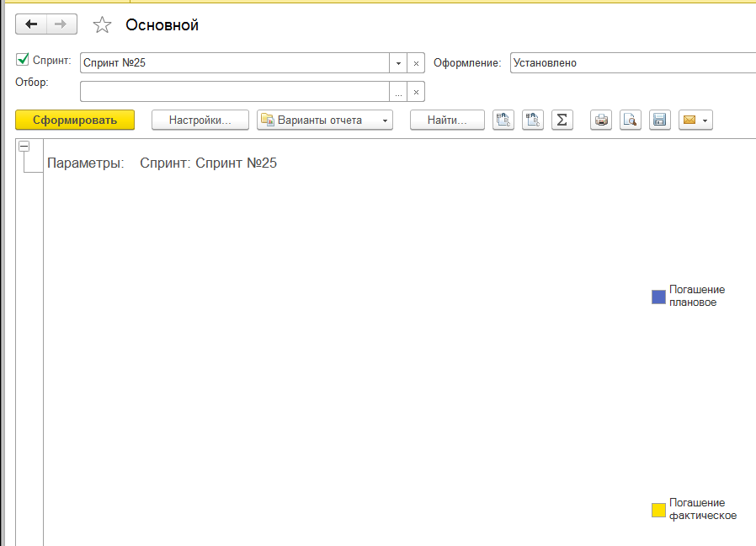Open Отбор selection with ellipsis button
Viewport: 756px width, 546px height.
pyautogui.click(x=398, y=92)
